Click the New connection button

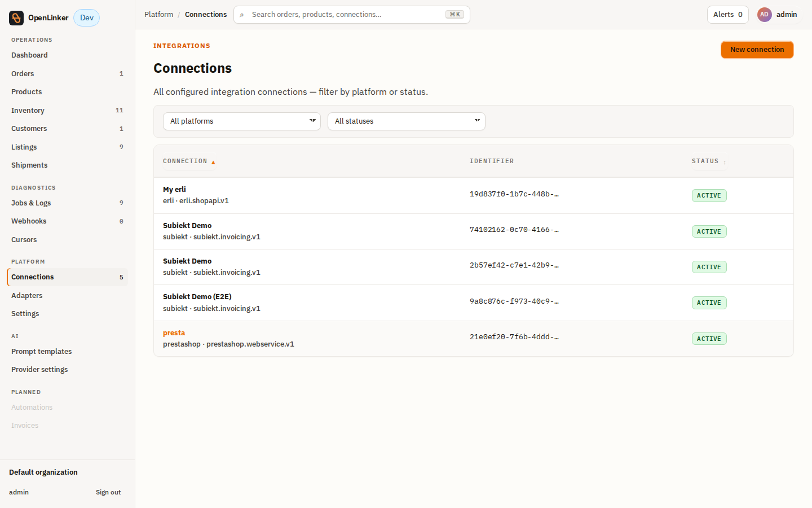tap(757, 50)
